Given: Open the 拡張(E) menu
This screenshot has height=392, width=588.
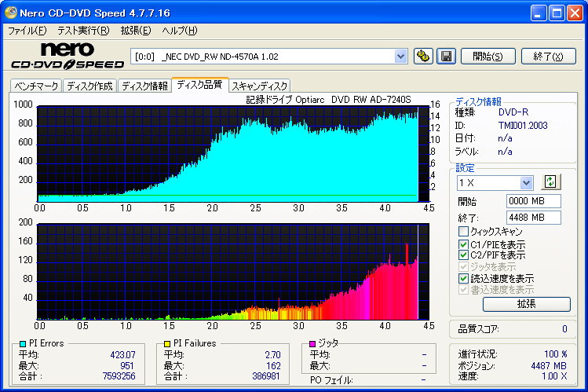Looking at the screenshot, I should [x=136, y=31].
